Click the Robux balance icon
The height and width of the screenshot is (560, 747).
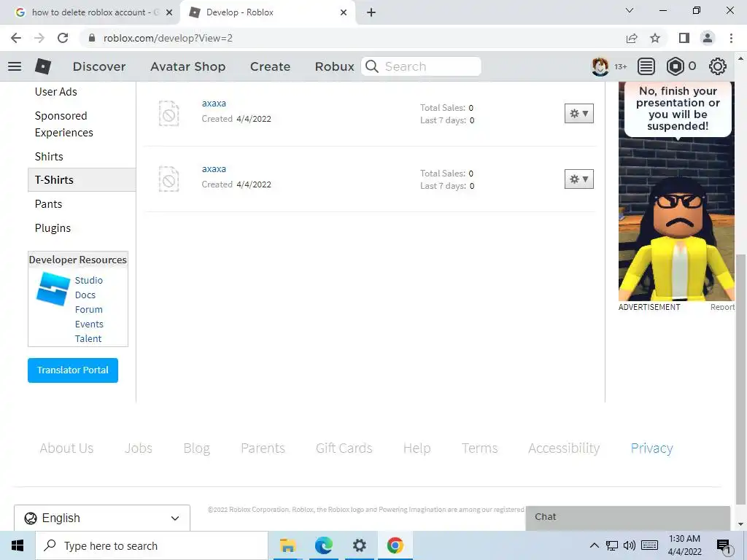[x=675, y=66]
